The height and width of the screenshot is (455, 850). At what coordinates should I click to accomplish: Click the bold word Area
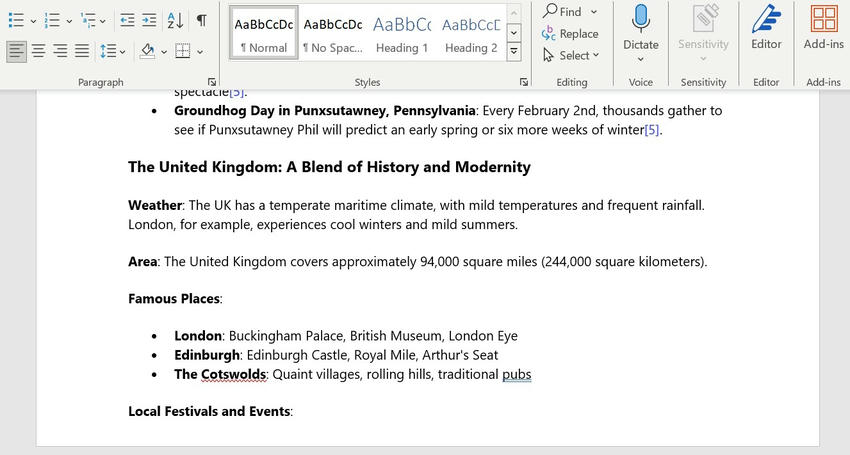(x=143, y=262)
